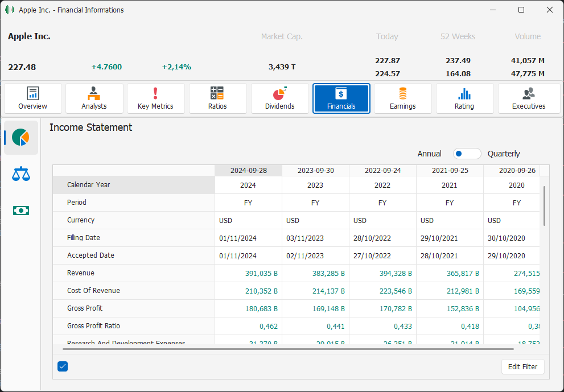Click the table's vertical scrollbar thumb
This screenshot has height=392, width=564.
point(544,206)
